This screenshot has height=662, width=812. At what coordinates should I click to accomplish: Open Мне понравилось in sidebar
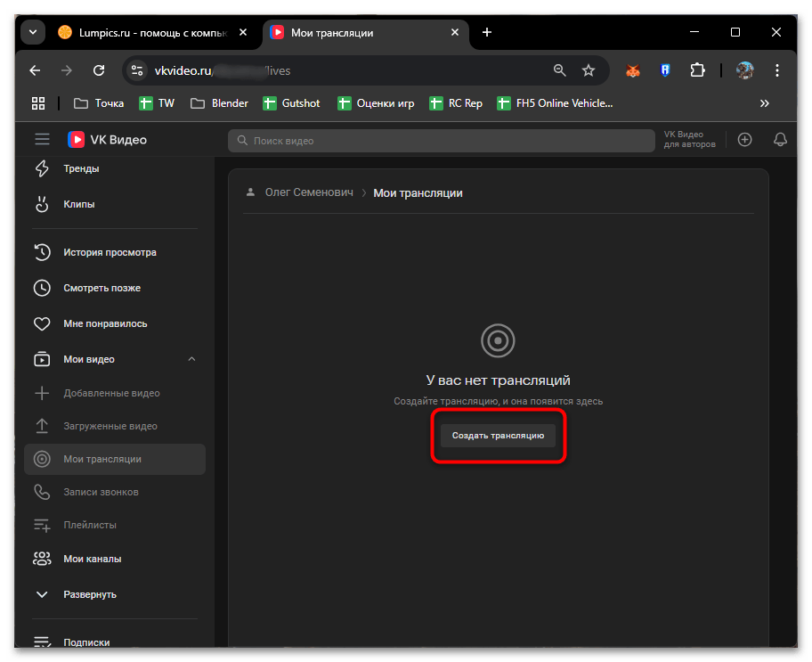coord(105,323)
